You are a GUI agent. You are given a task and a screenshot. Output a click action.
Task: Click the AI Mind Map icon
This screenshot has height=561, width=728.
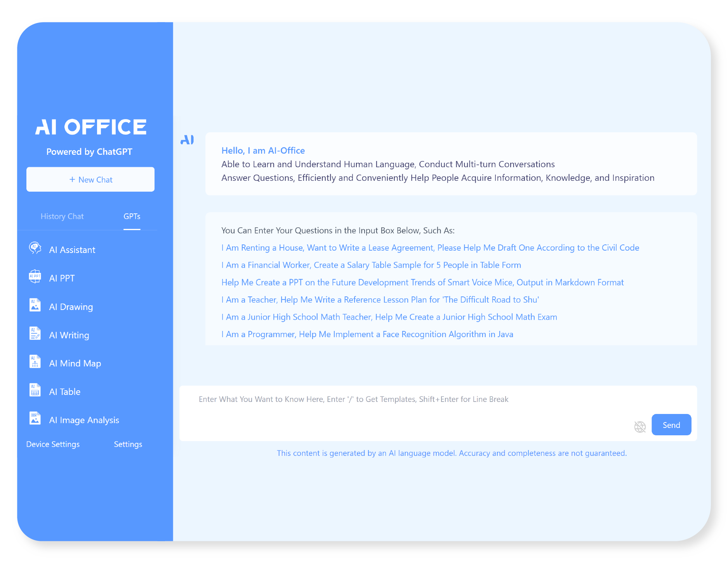pos(35,362)
